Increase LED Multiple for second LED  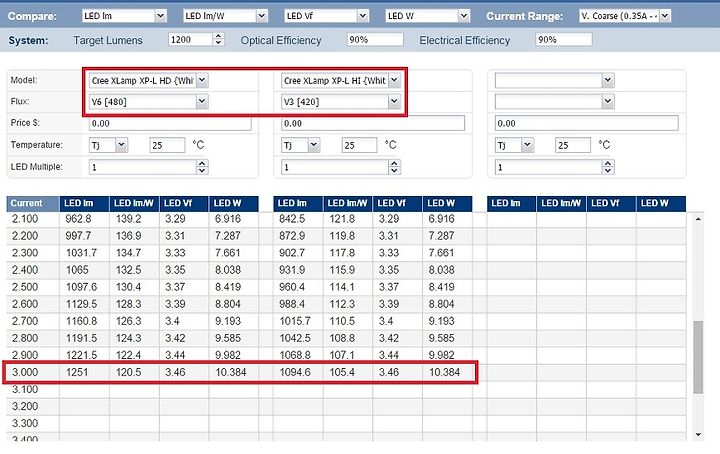tap(394, 163)
